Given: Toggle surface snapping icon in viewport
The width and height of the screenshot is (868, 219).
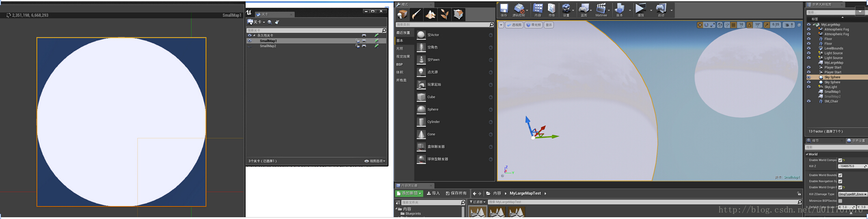Looking at the screenshot, I should [x=727, y=25].
